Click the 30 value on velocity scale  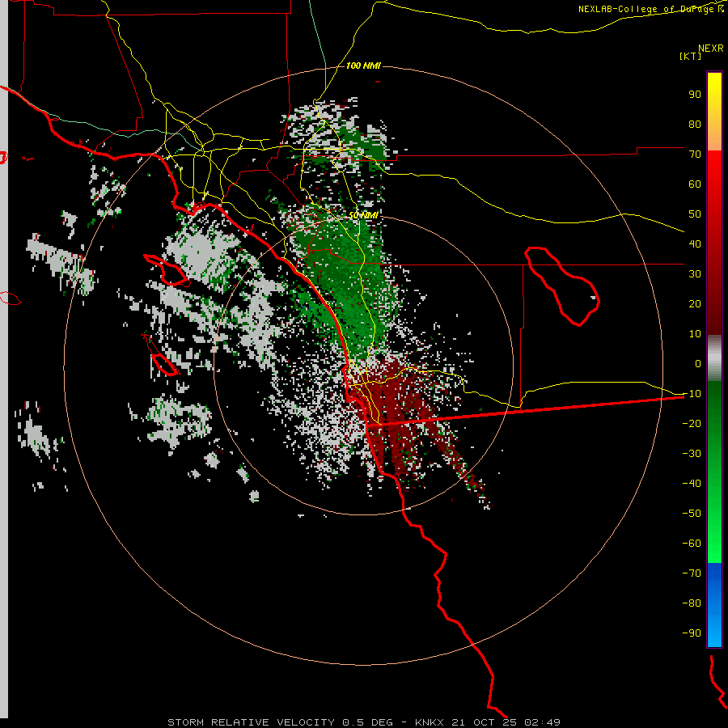[695, 274]
